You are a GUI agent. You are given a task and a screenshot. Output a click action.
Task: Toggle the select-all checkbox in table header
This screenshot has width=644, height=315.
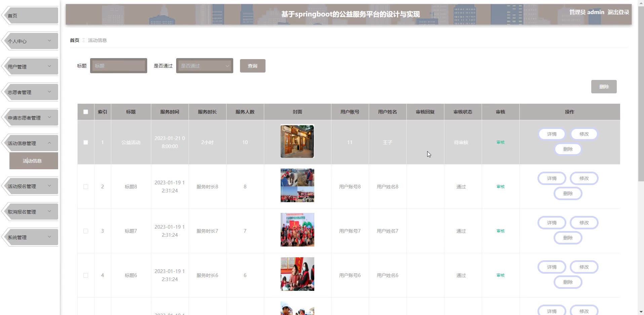(86, 112)
